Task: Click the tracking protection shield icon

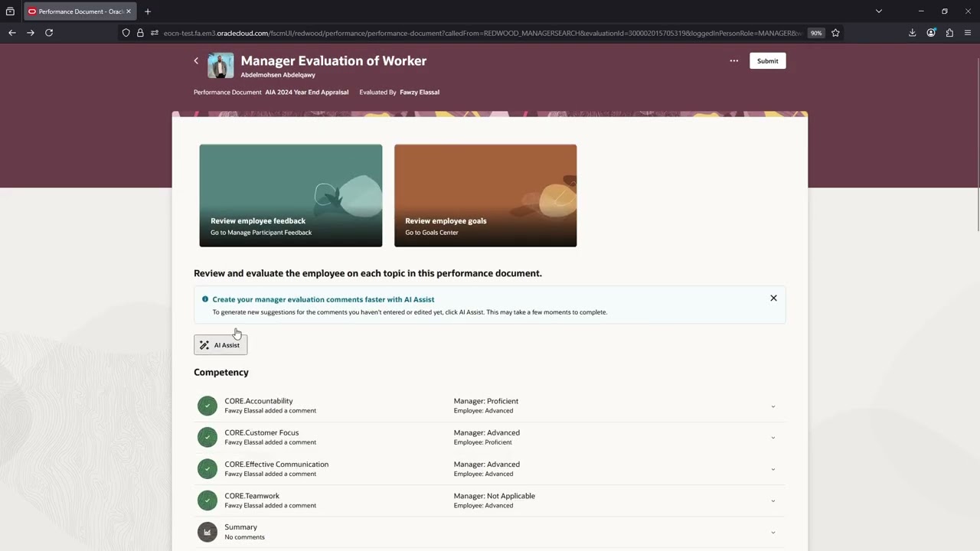Action: pos(126,33)
